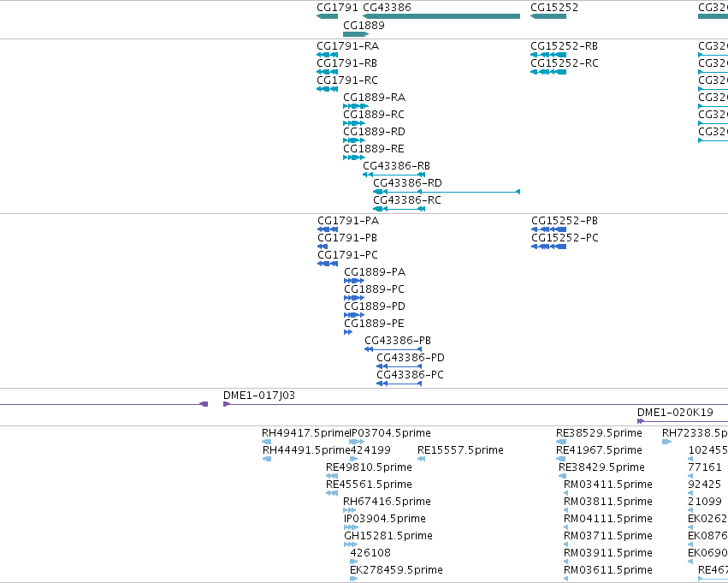Select transcript CG1791-RC
728x583 pixels.
(347, 80)
